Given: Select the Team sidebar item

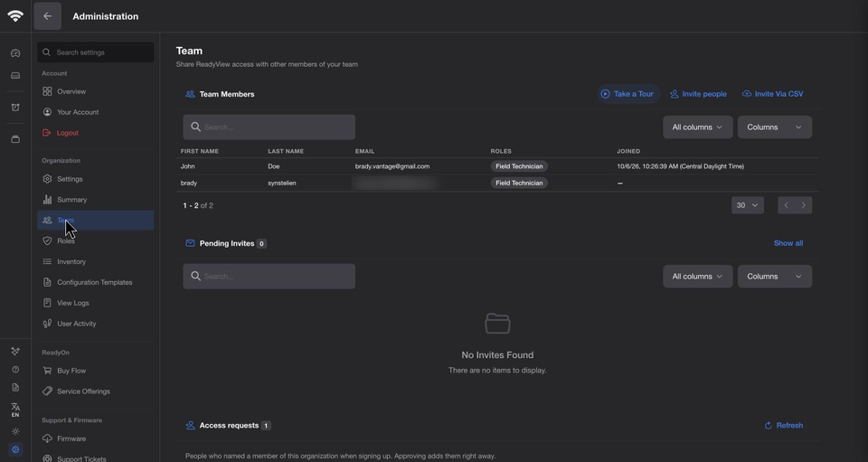Looking at the screenshot, I should coord(96,221).
